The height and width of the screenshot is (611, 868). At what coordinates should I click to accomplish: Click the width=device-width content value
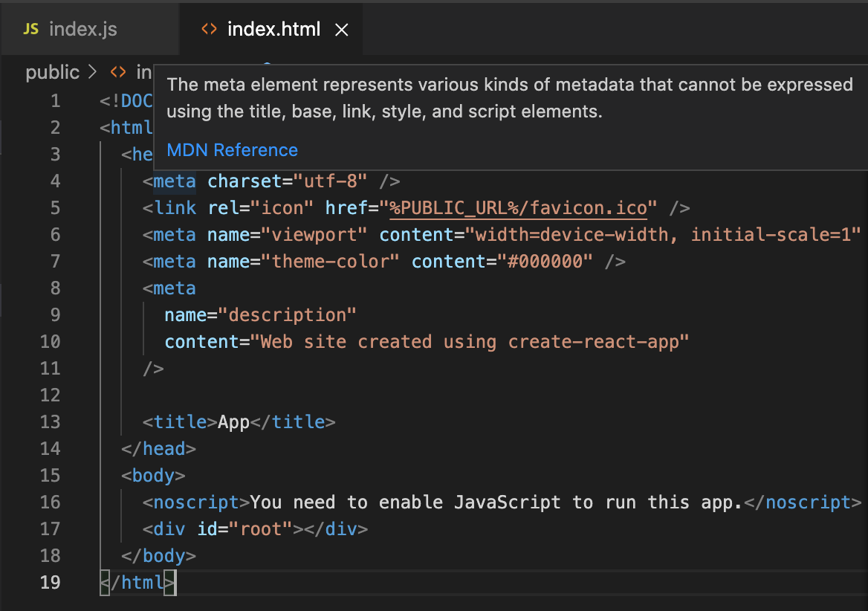[x=663, y=235]
